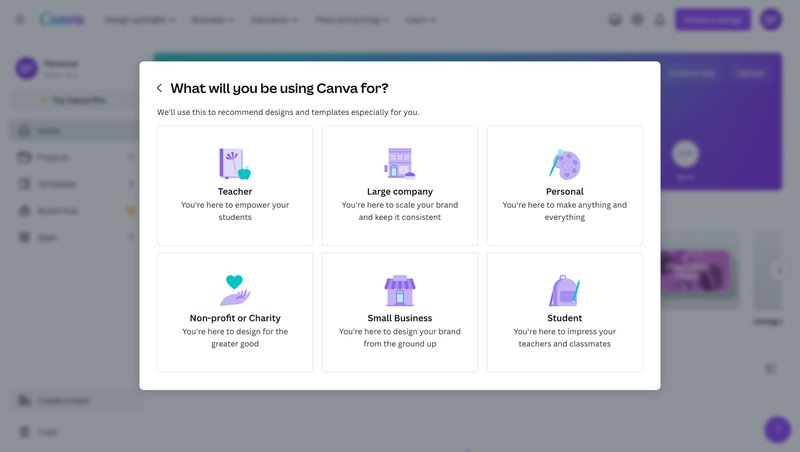Open the notifications bell icon
Image resolution: width=800 pixels, height=452 pixels.
click(x=658, y=19)
